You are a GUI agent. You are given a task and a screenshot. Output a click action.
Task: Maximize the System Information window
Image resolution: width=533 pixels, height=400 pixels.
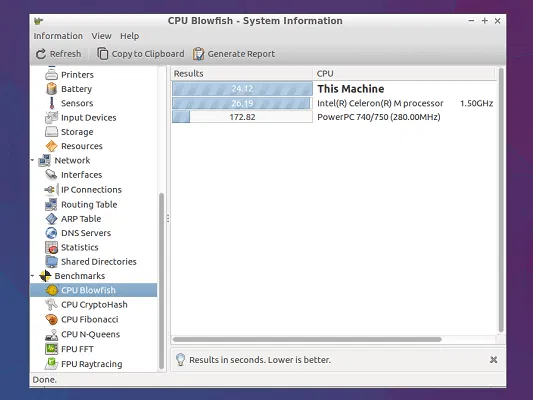(x=485, y=21)
